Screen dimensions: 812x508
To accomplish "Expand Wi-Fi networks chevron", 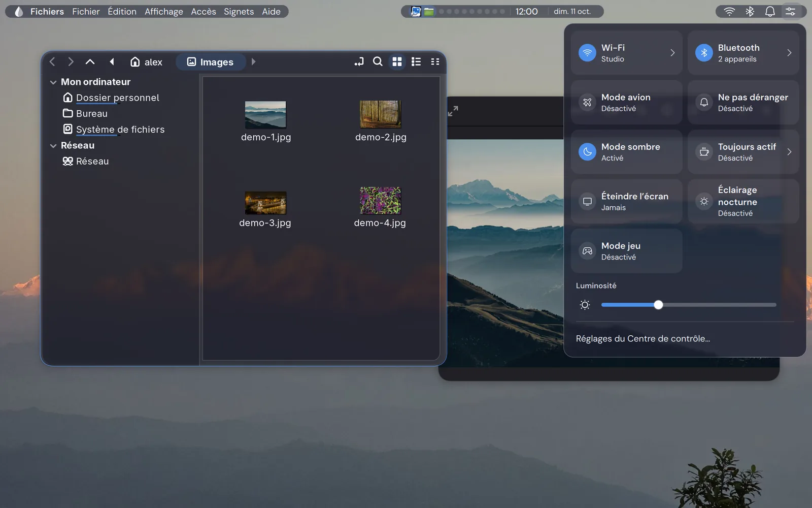I will tap(672, 53).
